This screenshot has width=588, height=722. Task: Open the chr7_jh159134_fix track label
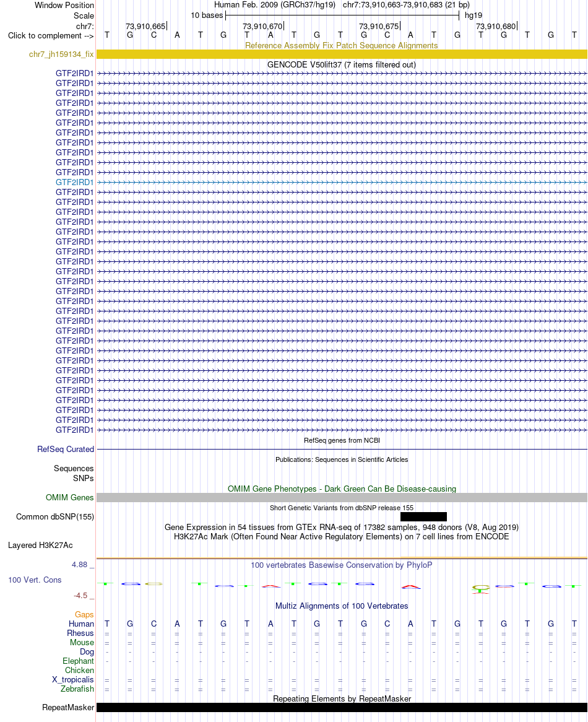[x=61, y=54]
